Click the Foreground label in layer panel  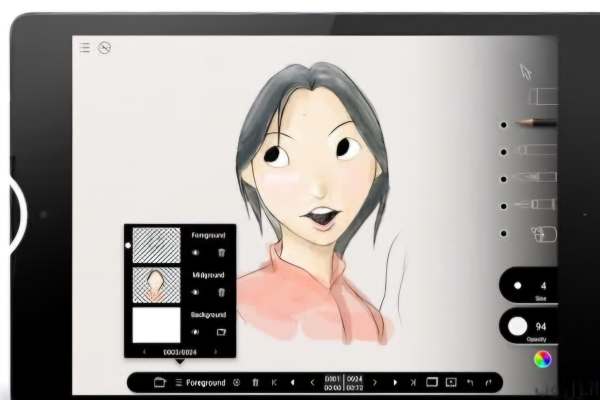(x=208, y=235)
